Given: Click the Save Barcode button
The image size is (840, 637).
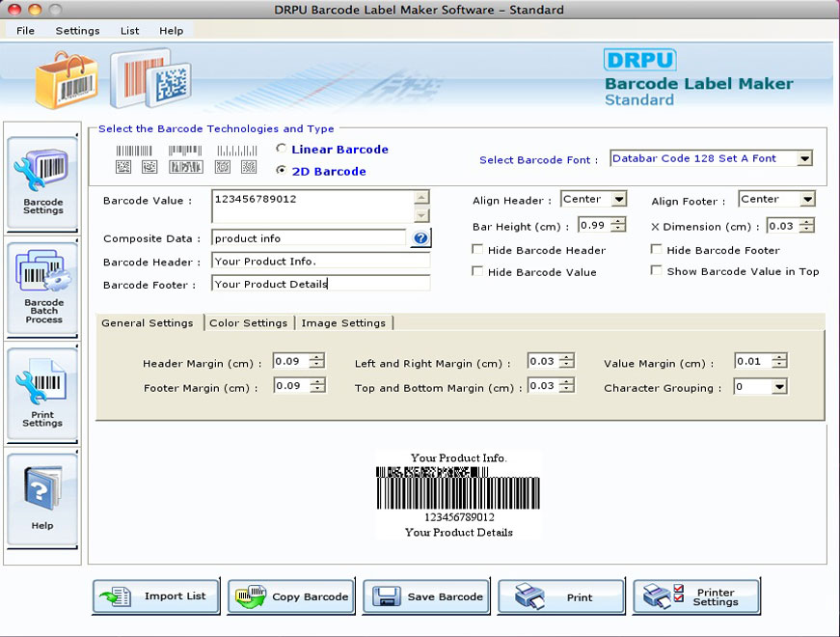Looking at the screenshot, I should [x=426, y=596].
